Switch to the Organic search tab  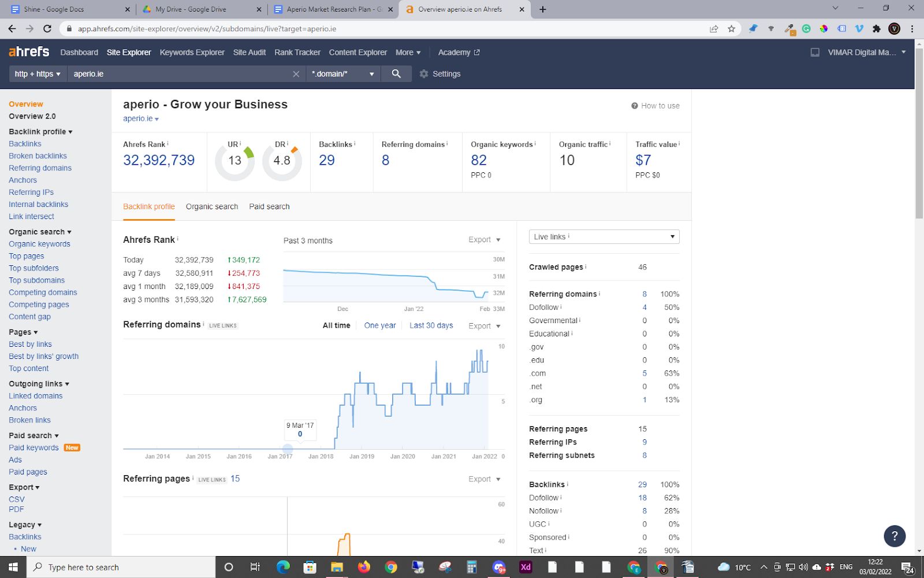pos(212,206)
